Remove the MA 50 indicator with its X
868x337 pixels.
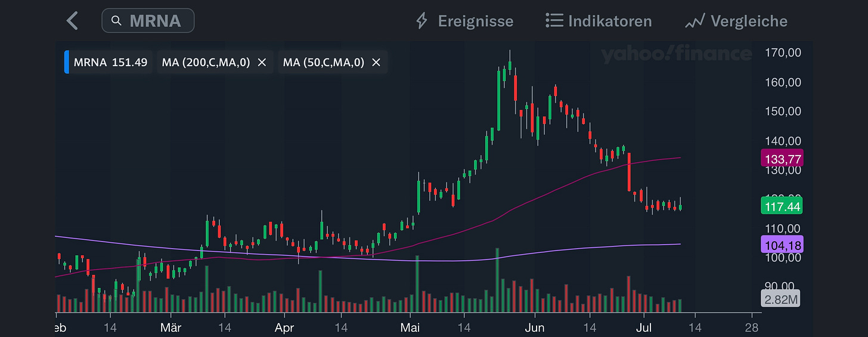coord(376,62)
